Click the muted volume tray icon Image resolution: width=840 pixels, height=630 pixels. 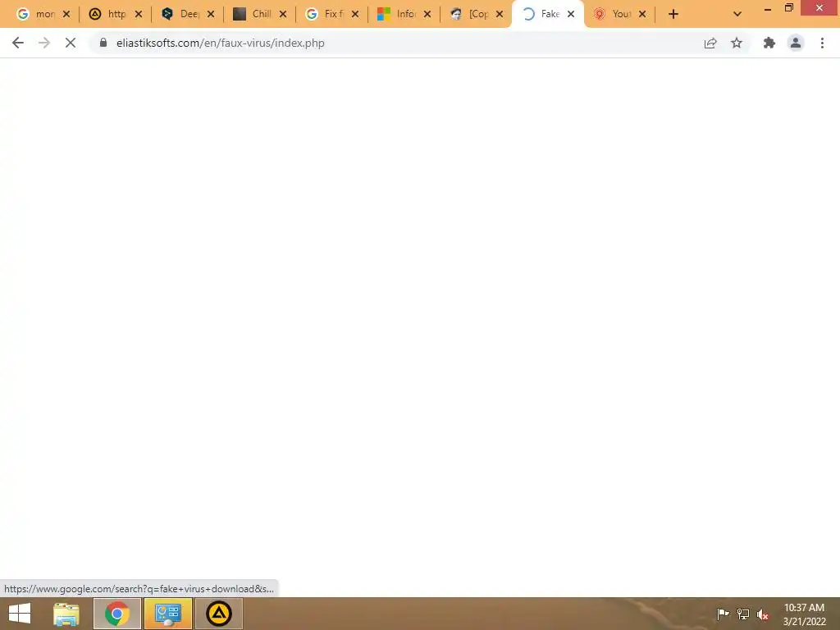tap(763, 614)
